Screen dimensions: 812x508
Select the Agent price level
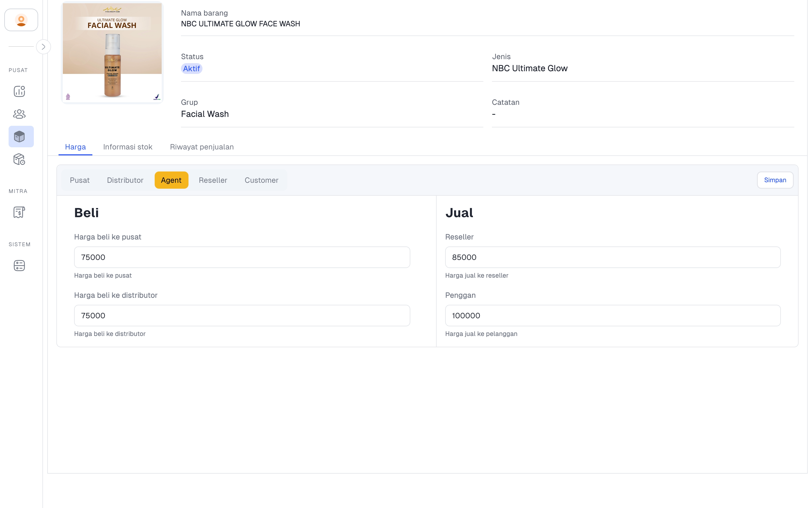pyautogui.click(x=172, y=180)
